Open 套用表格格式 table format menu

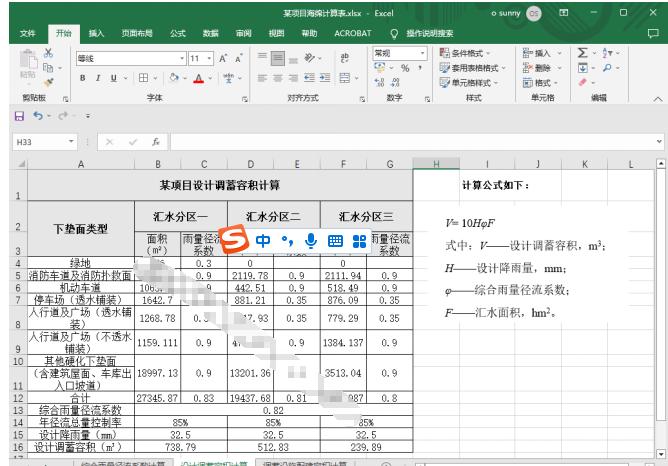(x=473, y=68)
